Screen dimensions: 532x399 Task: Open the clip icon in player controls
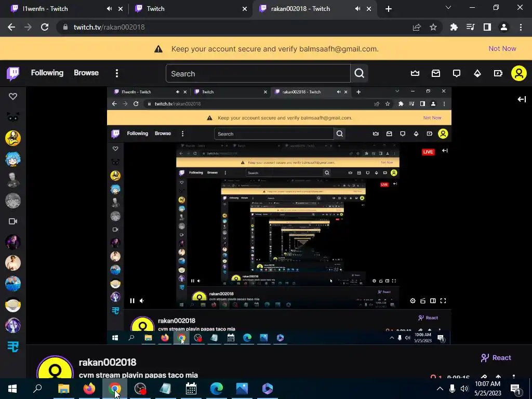[x=423, y=301]
